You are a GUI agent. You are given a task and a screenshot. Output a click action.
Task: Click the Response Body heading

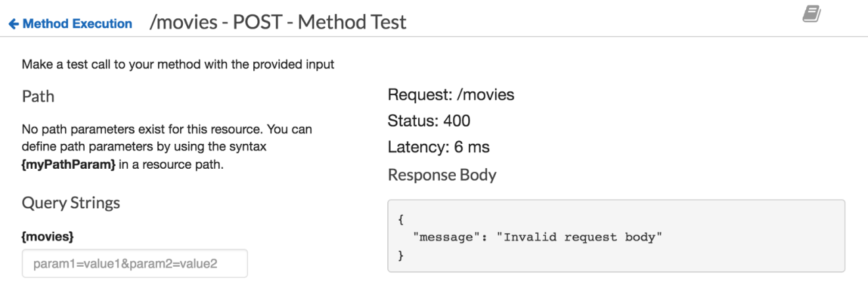pos(442,175)
